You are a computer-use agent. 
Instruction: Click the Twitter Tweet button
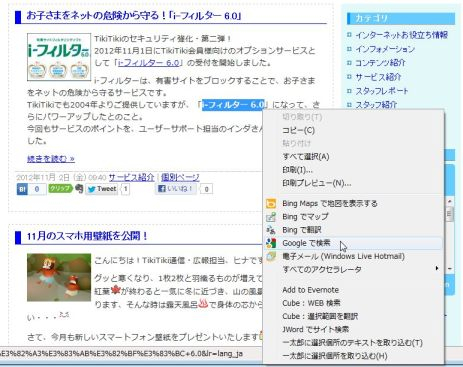click(x=102, y=189)
